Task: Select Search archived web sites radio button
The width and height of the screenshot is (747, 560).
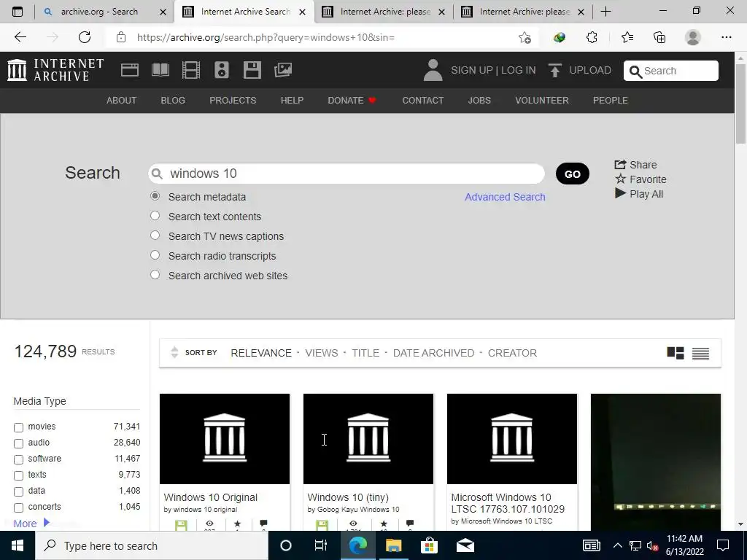Action: tap(155, 275)
